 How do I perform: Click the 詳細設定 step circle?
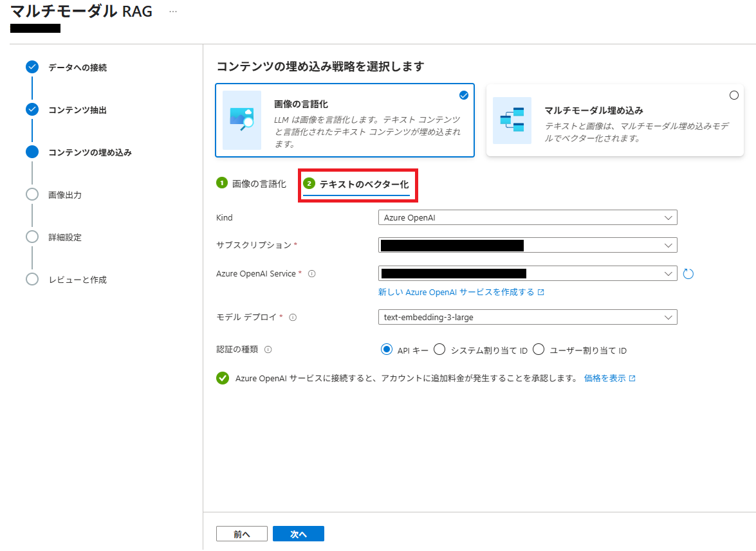tap(32, 237)
